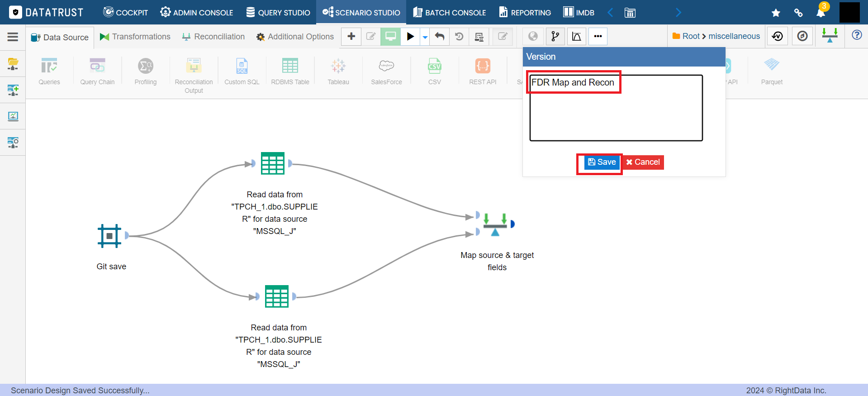This screenshot has width=868, height=396.
Task: Open the notifications bell icon
Action: [x=821, y=12]
